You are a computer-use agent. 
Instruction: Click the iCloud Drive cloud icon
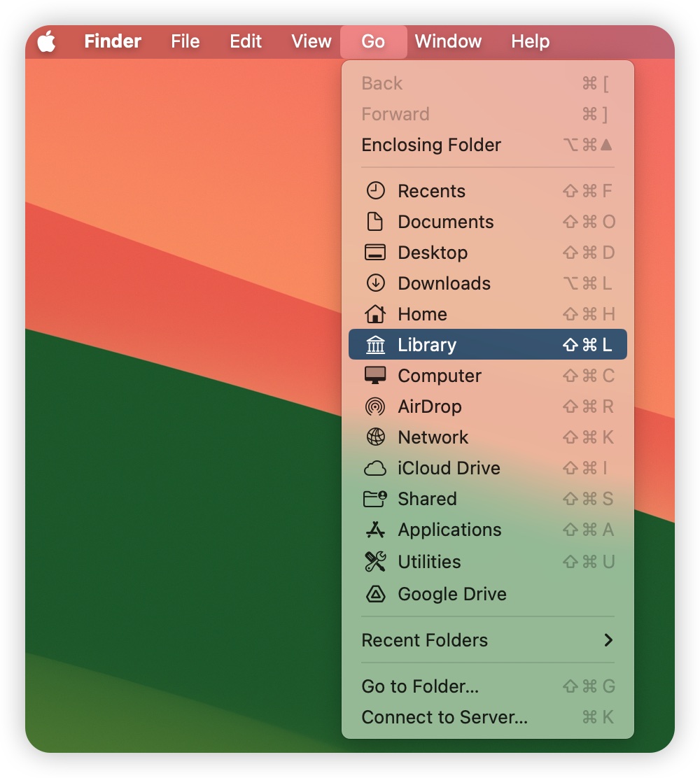(374, 468)
